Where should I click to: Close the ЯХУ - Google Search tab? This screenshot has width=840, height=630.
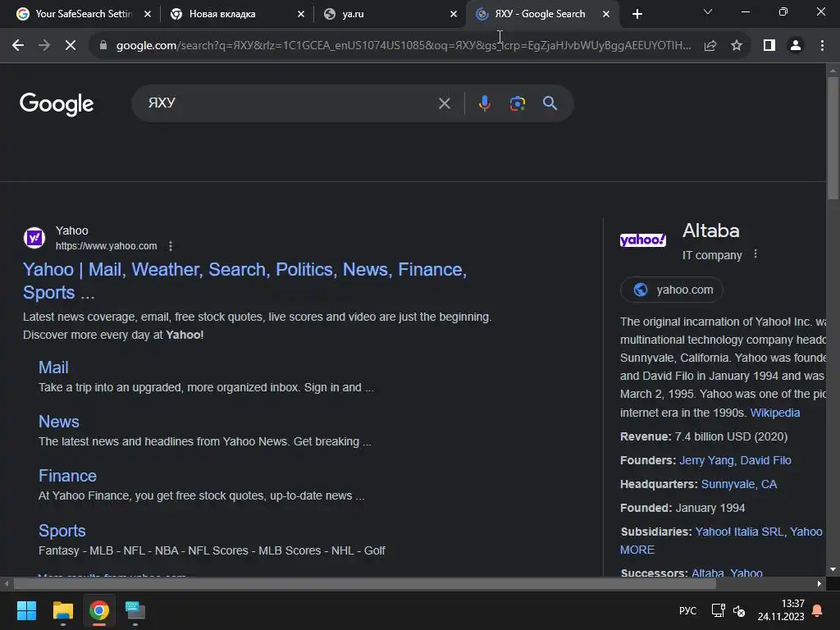click(x=606, y=15)
